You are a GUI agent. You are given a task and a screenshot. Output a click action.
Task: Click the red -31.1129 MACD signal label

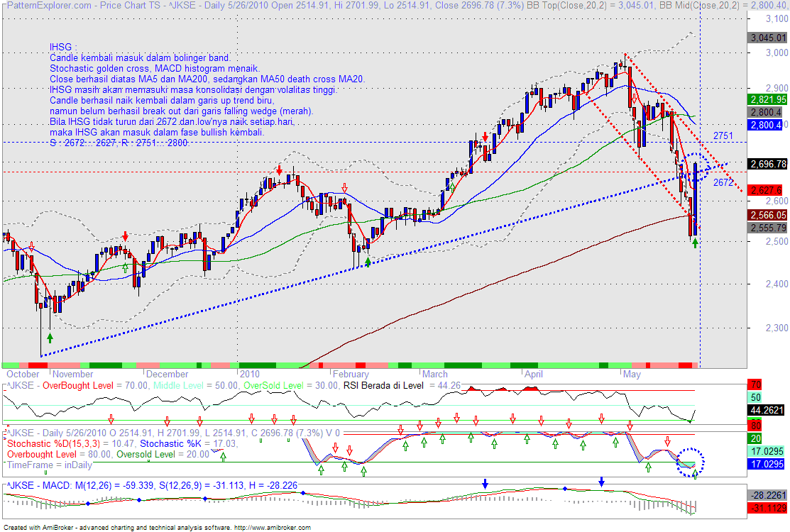coord(768,509)
